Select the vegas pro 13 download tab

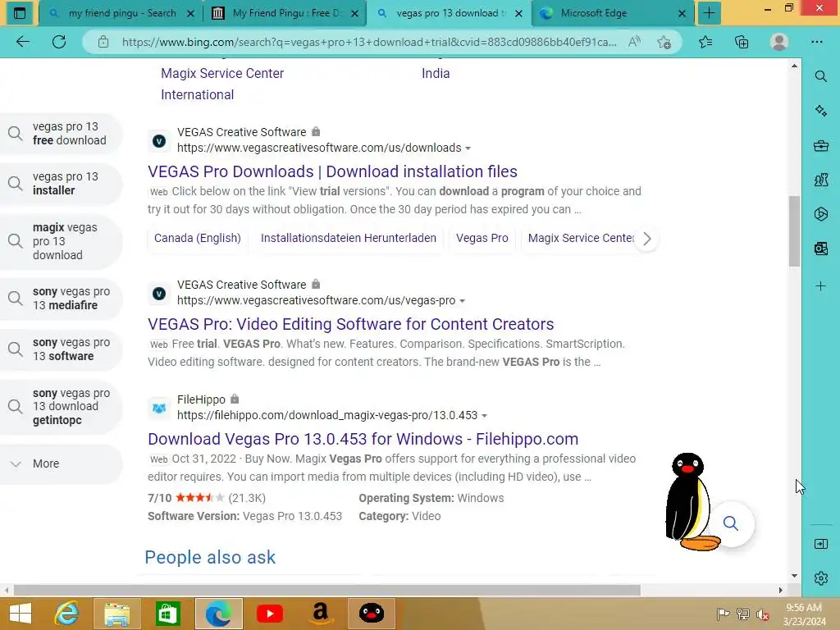pyautogui.click(x=449, y=13)
